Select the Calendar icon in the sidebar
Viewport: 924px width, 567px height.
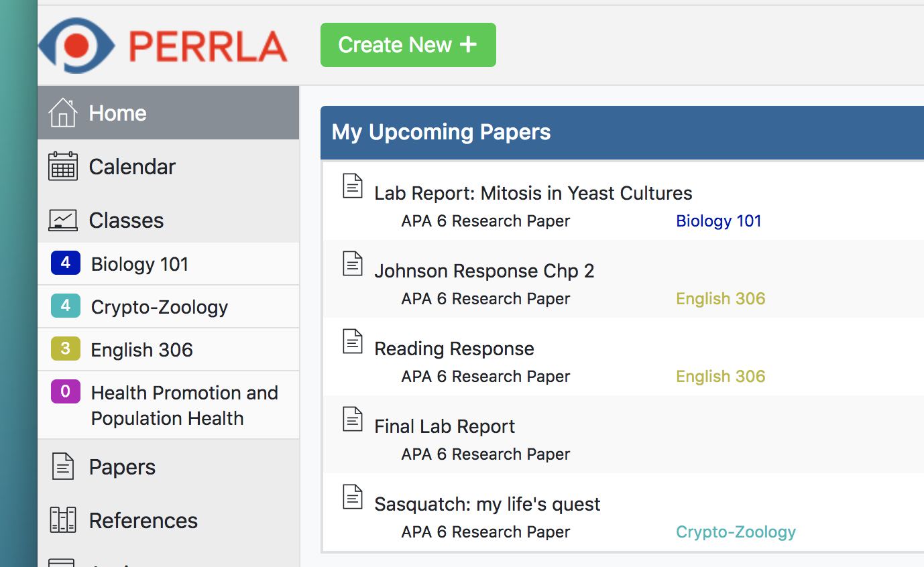(62, 166)
